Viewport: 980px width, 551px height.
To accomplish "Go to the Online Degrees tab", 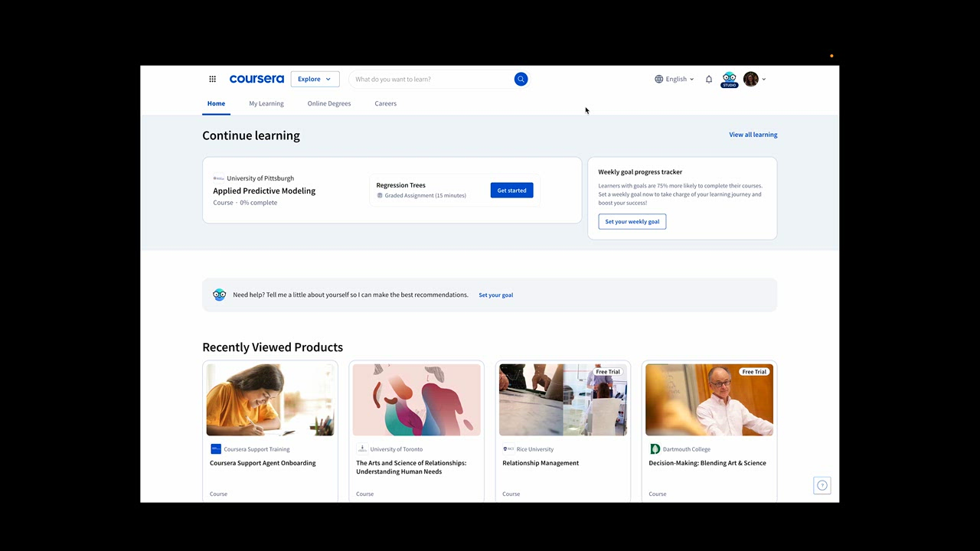I will click(329, 103).
